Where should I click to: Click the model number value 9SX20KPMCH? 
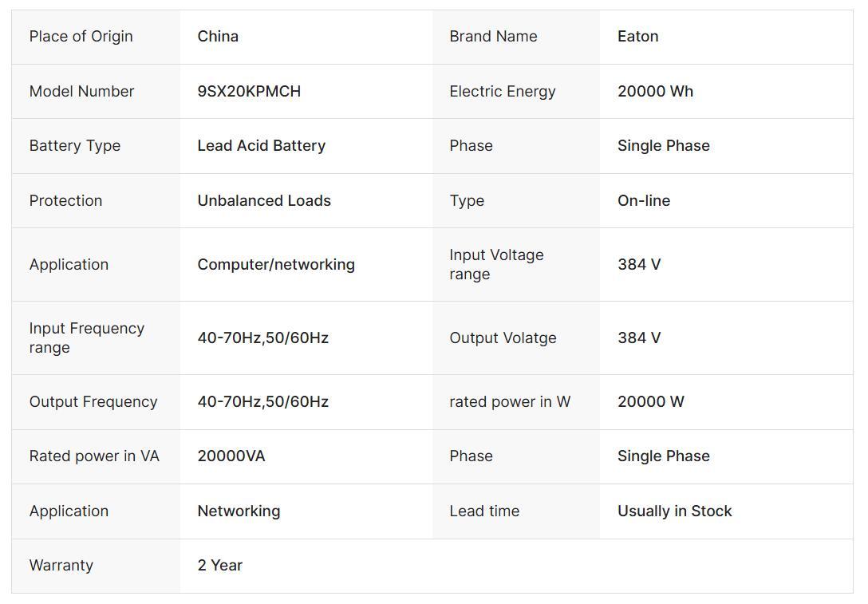coord(249,91)
